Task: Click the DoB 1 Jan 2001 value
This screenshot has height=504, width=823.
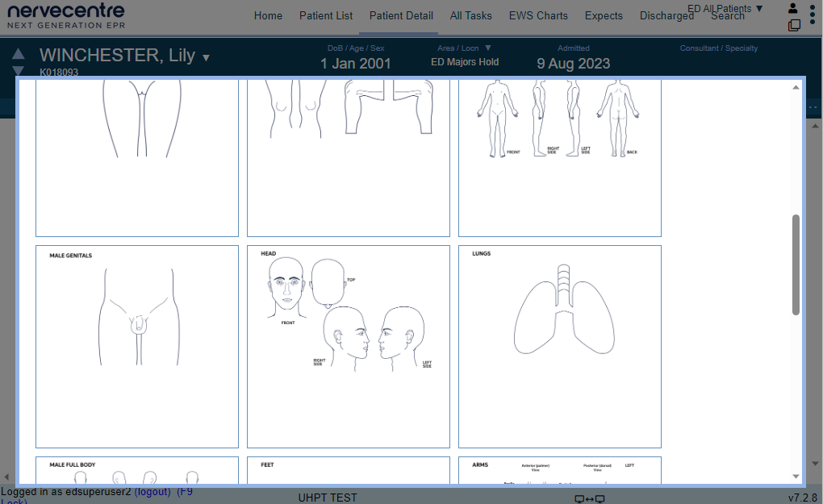Action: coord(355,64)
